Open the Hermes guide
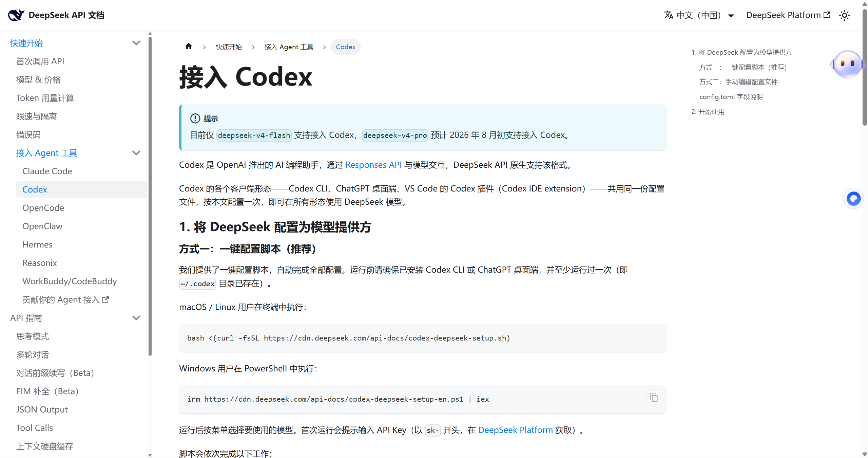868x458 pixels. (x=37, y=245)
